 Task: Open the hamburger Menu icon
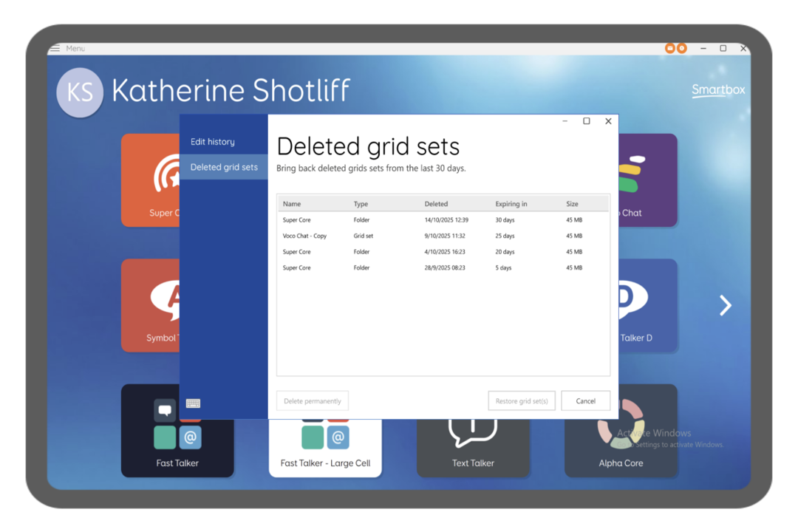coord(55,48)
